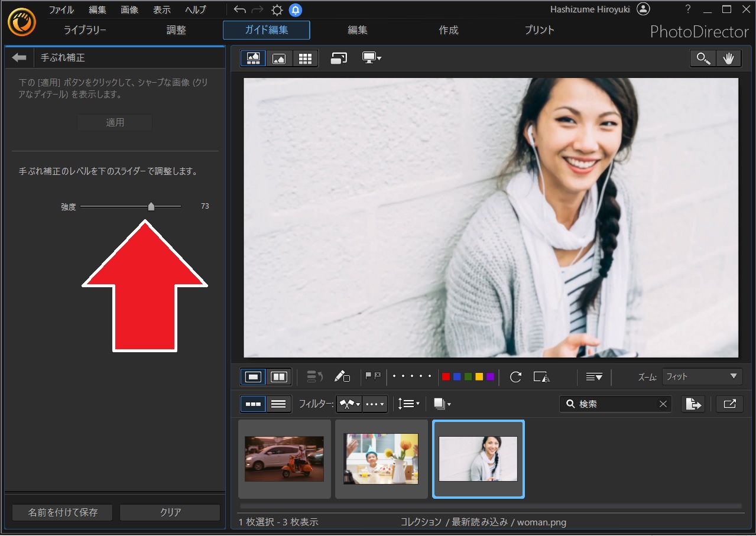Switch the browser panel to list view
This screenshot has width=756, height=536.
(x=278, y=404)
